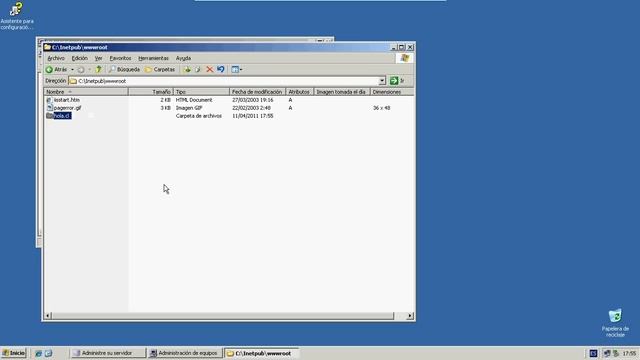Click the horizontal scrollbar left arrow
The height and width of the screenshot is (360, 640).
click(48, 316)
